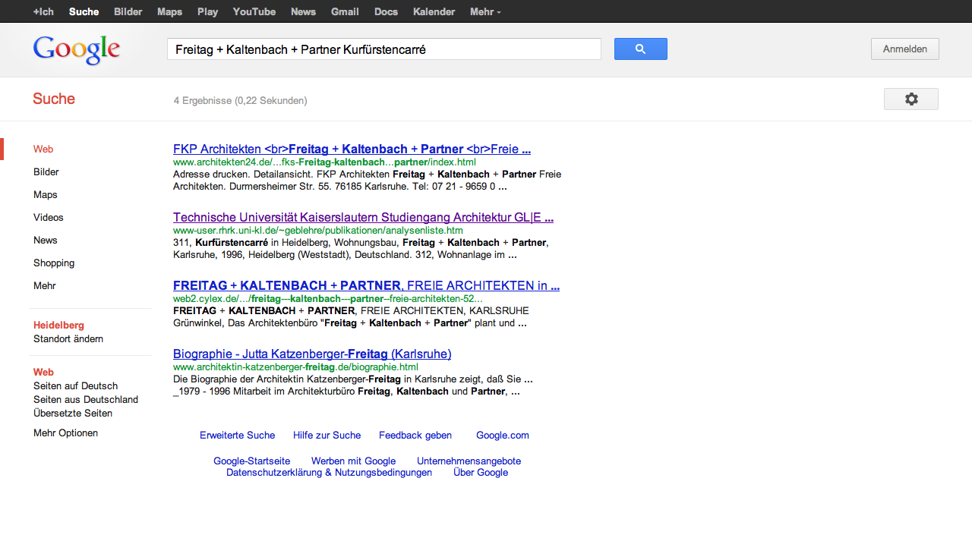This screenshot has height=560, width=972.
Task: Open Gmail in the top bar
Action: (x=345, y=11)
